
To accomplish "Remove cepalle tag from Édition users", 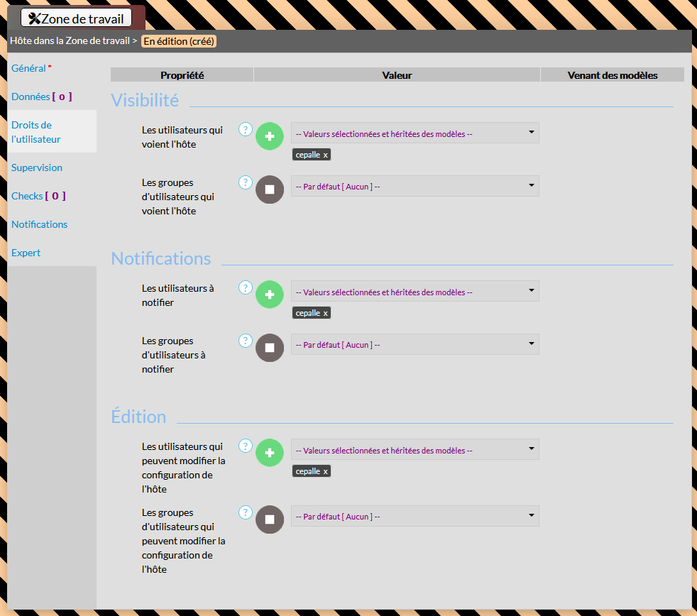I will click(326, 471).
